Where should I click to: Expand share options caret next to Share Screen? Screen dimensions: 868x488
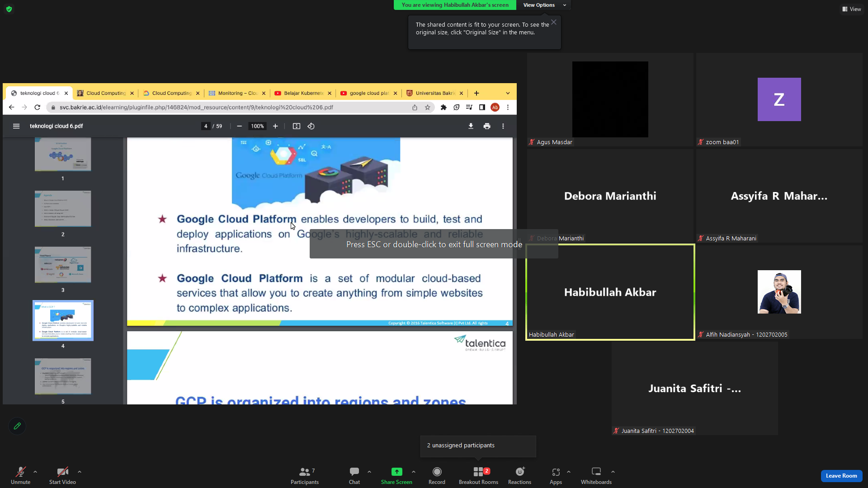pos(414,472)
